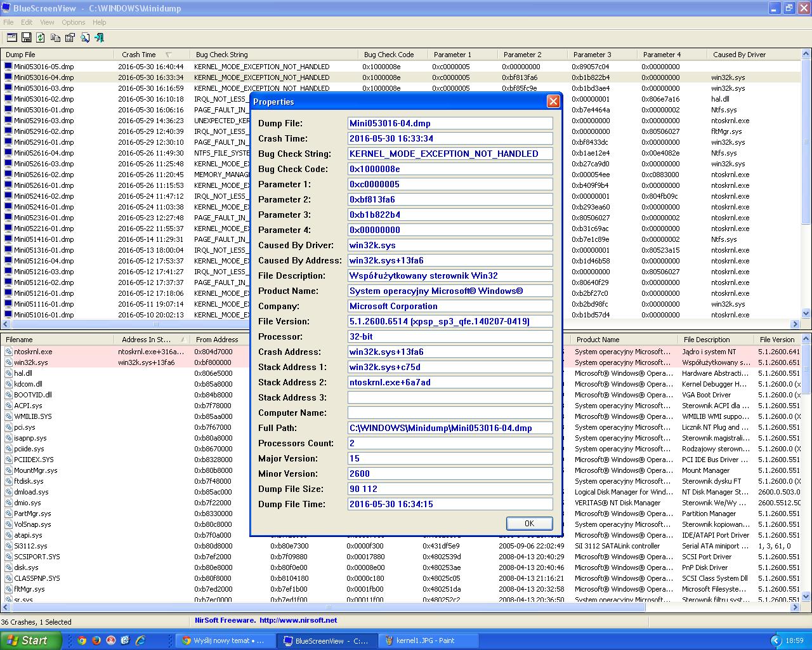This screenshot has height=650, width=812.
Task: Open Advanced Options toolbar icon
Action: (12, 38)
